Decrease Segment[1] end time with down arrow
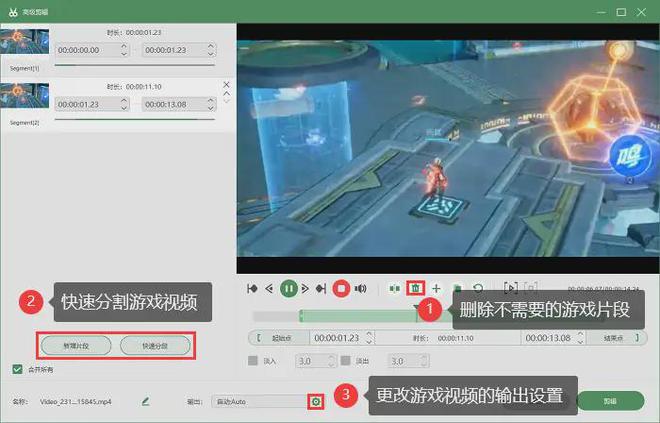660x423 pixels. [211, 54]
